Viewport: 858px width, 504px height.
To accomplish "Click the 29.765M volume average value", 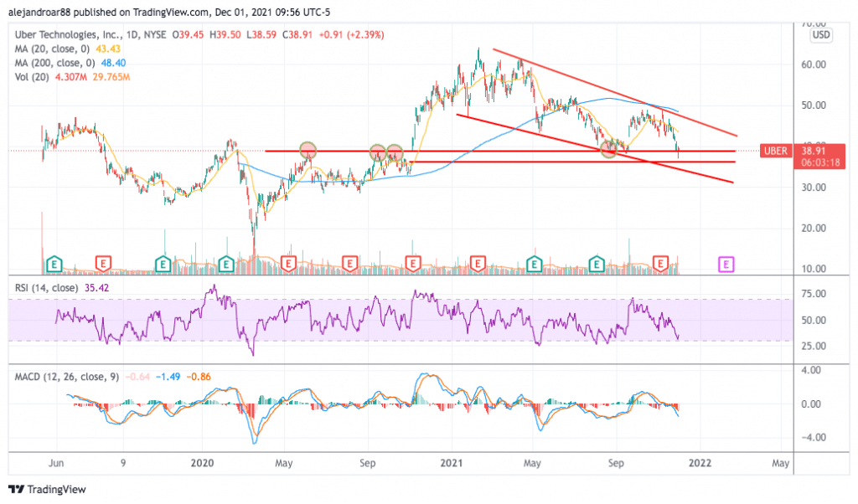I will pyautogui.click(x=111, y=77).
